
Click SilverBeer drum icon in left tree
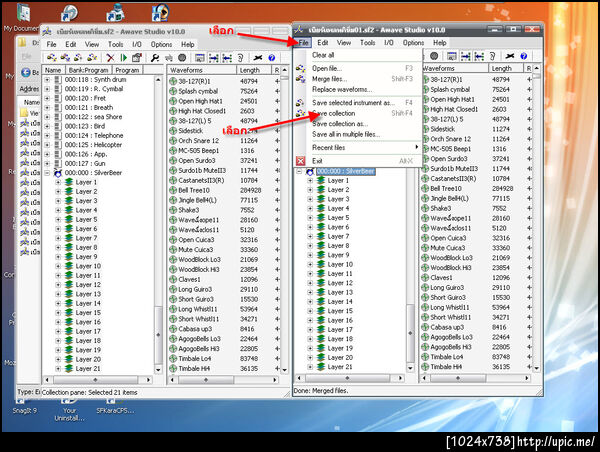point(57,173)
